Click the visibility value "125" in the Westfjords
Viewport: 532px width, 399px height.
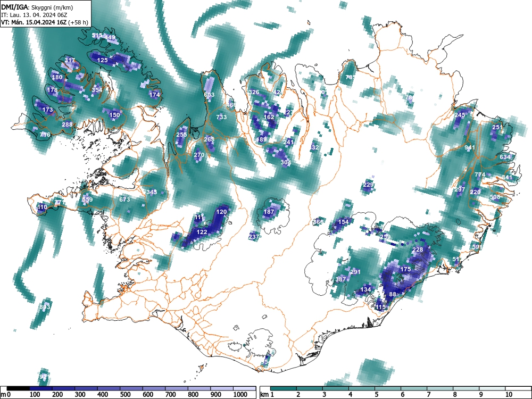[102, 61]
